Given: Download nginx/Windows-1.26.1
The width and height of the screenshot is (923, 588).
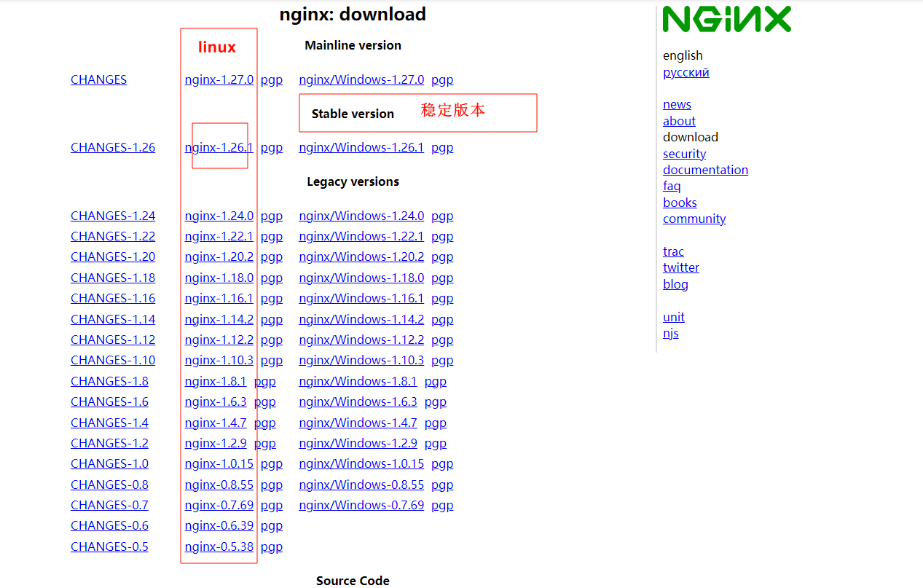Looking at the screenshot, I should (361, 147).
